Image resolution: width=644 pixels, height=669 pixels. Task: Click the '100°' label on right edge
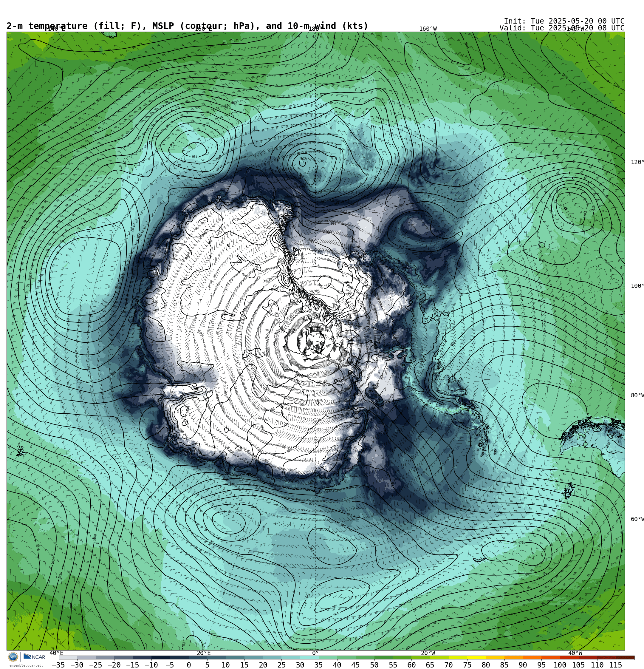tap(637, 286)
